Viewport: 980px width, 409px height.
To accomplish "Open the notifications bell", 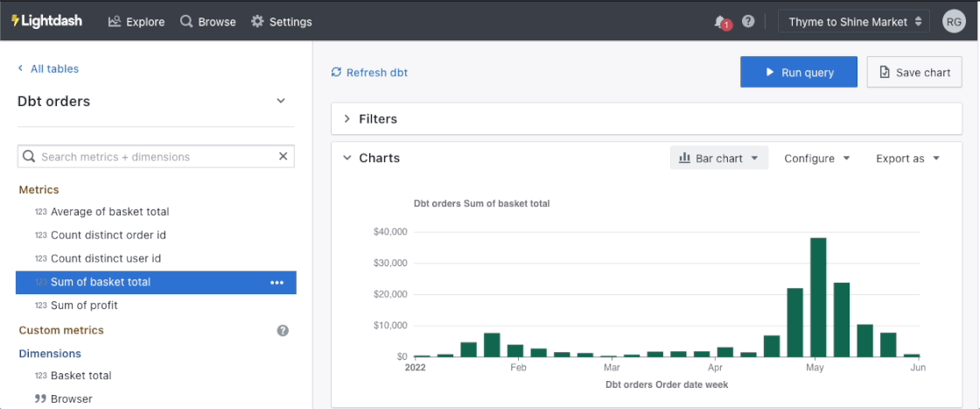I will (720, 21).
